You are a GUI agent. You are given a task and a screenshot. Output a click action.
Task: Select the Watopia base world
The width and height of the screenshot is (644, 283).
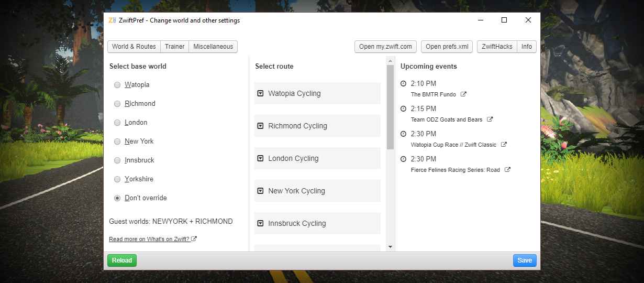[x=117, y=85]
